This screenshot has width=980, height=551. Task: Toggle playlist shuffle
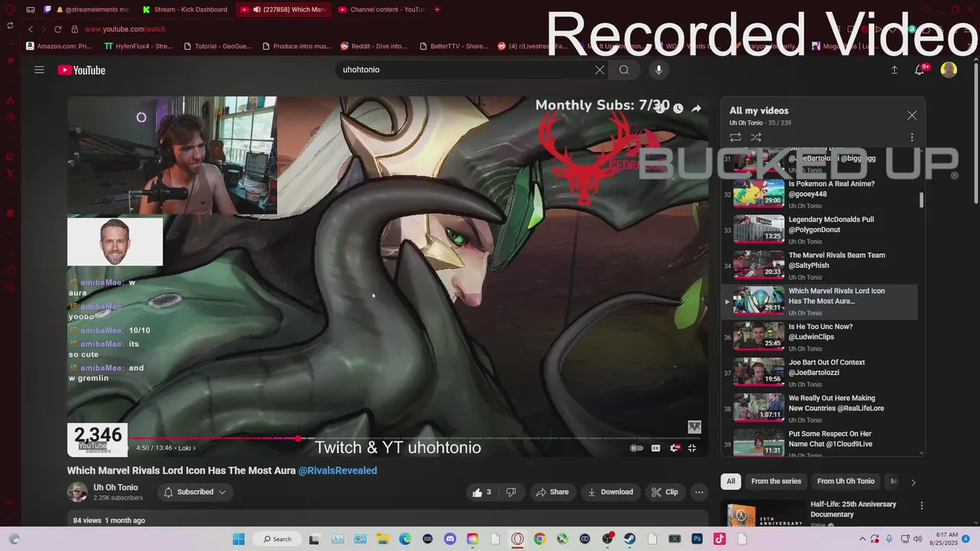point(756,137)
